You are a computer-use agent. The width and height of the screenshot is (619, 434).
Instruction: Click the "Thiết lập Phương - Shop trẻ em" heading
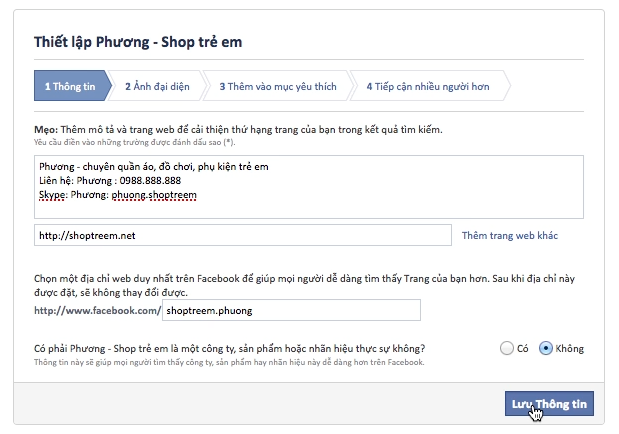coord(138,42)
